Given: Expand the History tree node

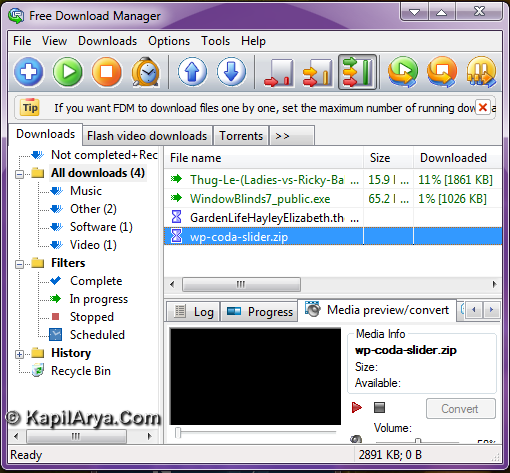Looking at the screenshot, I should [19, 354].
